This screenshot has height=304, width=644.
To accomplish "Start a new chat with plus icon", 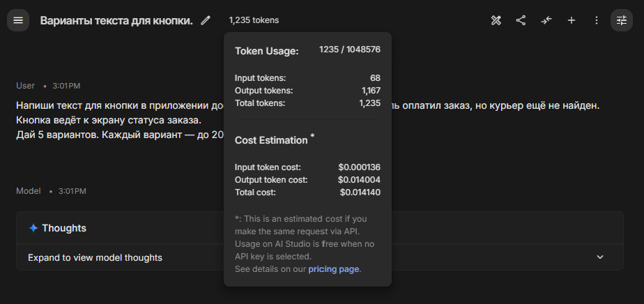I will pos(572,20).
